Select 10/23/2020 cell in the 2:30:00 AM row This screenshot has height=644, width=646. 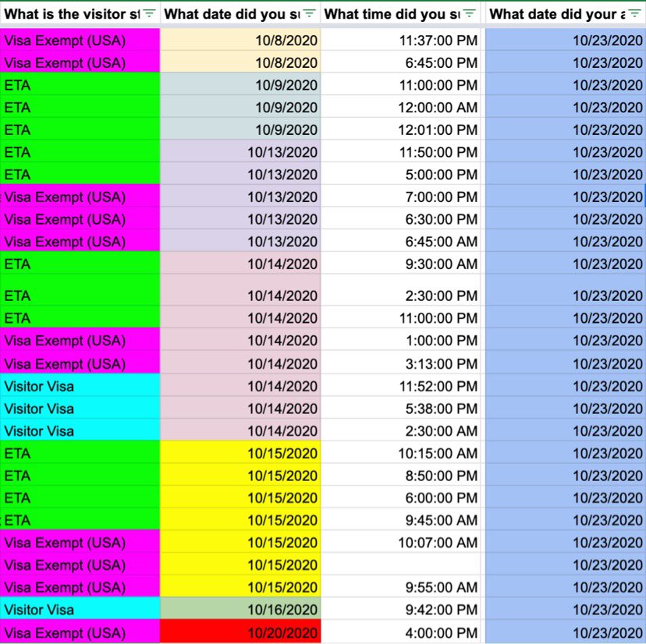point(566,430)
